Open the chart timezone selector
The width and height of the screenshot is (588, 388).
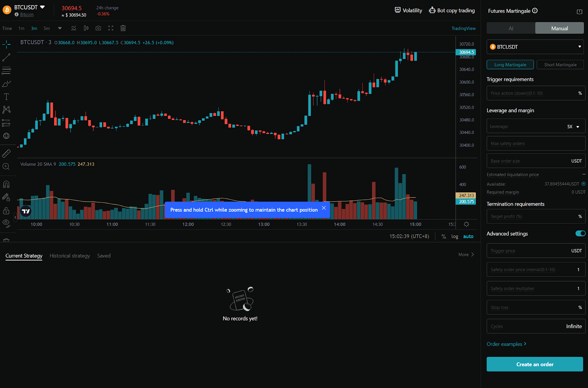click(409, 236)
